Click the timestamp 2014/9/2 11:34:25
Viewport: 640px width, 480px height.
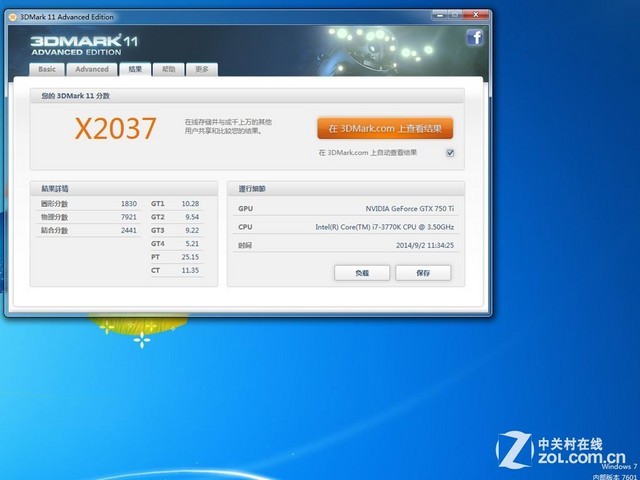(x=425, y=245)
